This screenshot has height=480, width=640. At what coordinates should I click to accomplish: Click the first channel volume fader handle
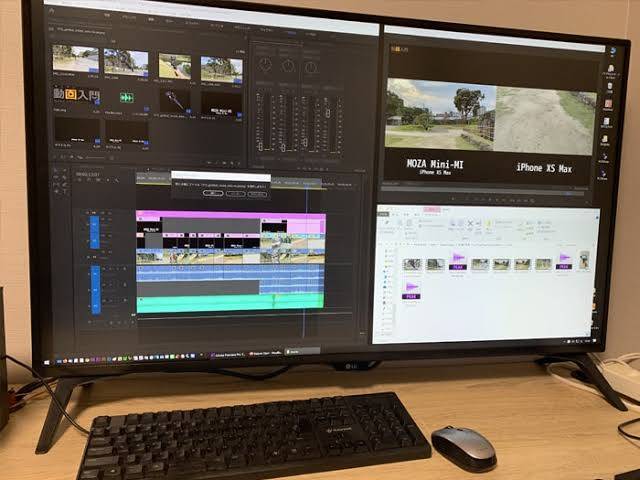(x=260, y=147)
